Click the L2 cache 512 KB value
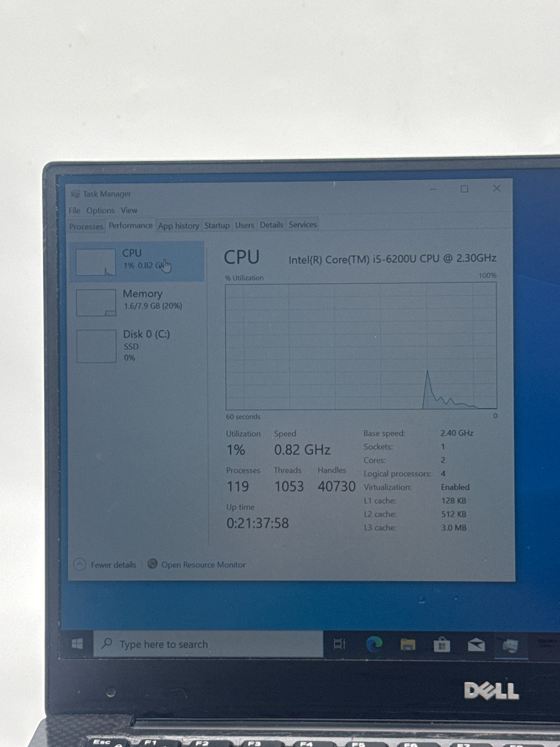The height and width of the screenshot is (747, 560). 454,514
